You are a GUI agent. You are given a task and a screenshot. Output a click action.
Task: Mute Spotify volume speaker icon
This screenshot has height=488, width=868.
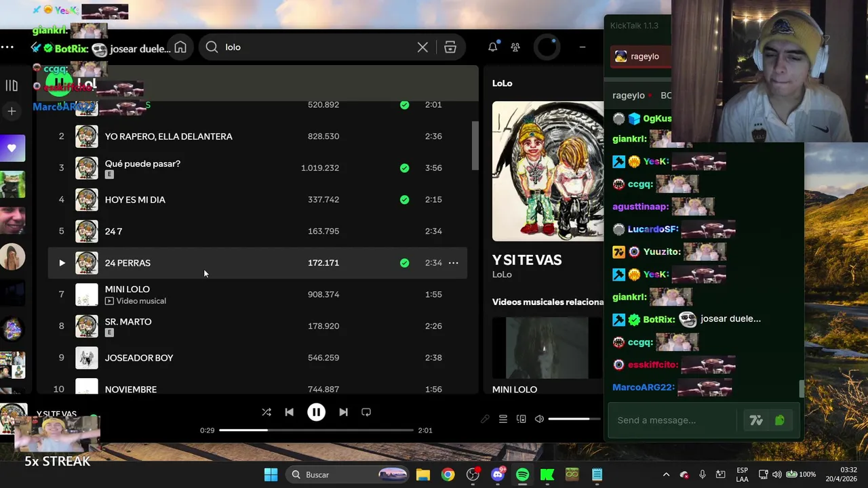(x=540, y=419)
